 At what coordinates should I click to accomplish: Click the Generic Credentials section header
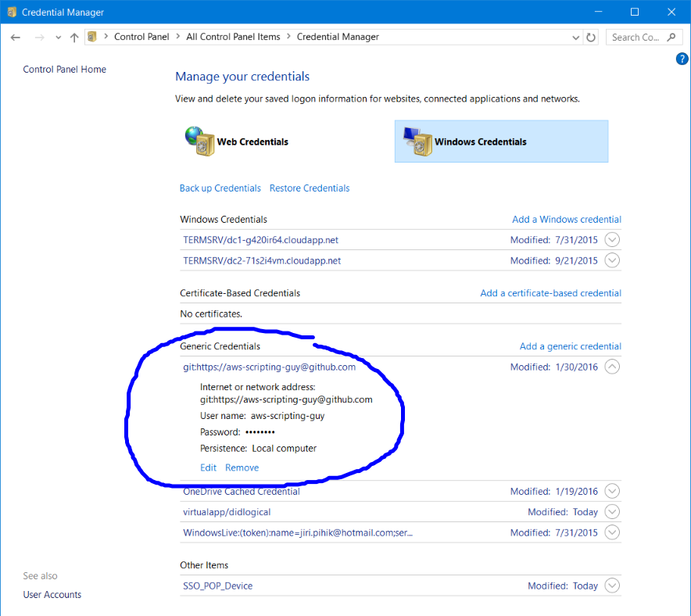(220, 346)
